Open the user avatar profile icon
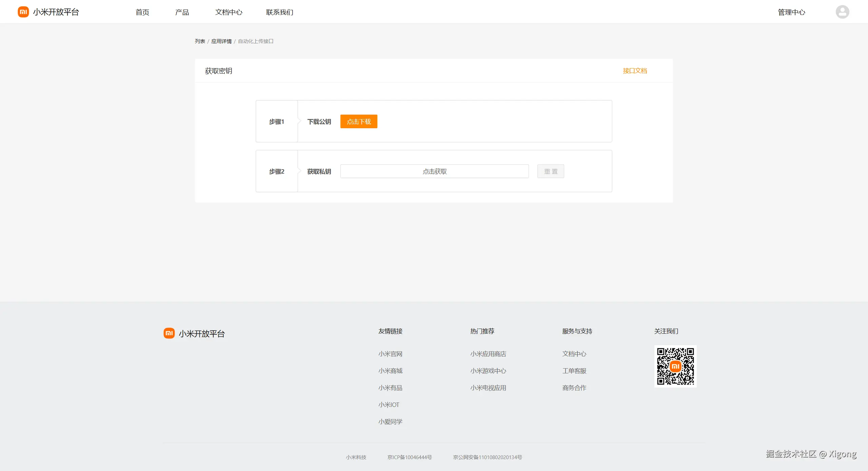The height and width of the screenshot is (471, 868). (842, 12)
